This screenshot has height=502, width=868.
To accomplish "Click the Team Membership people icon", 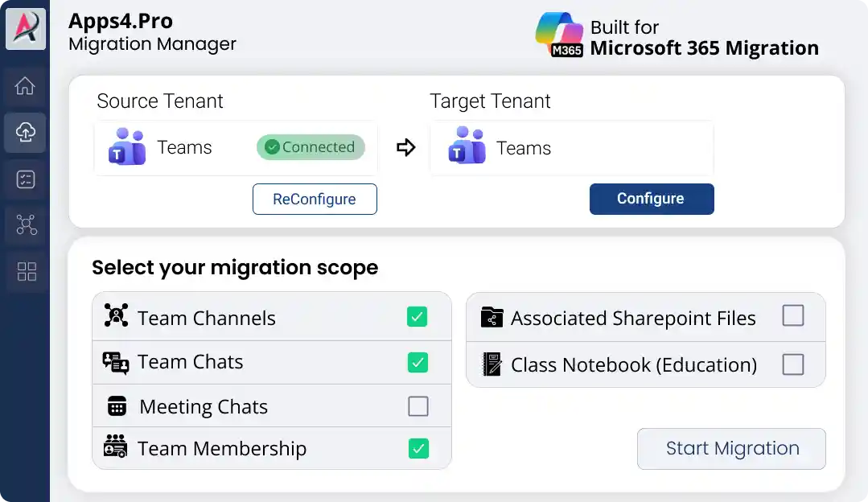I will click(x=115, y=446).
